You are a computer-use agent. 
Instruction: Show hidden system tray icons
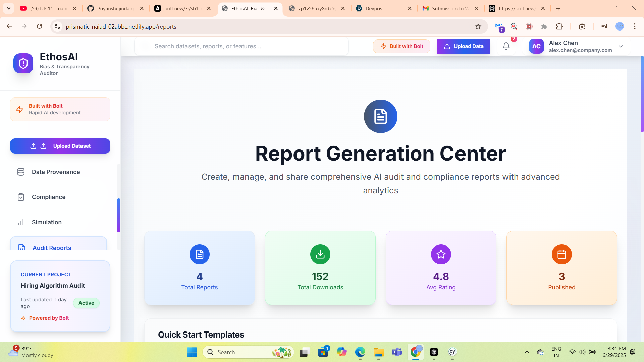[527, 352]
